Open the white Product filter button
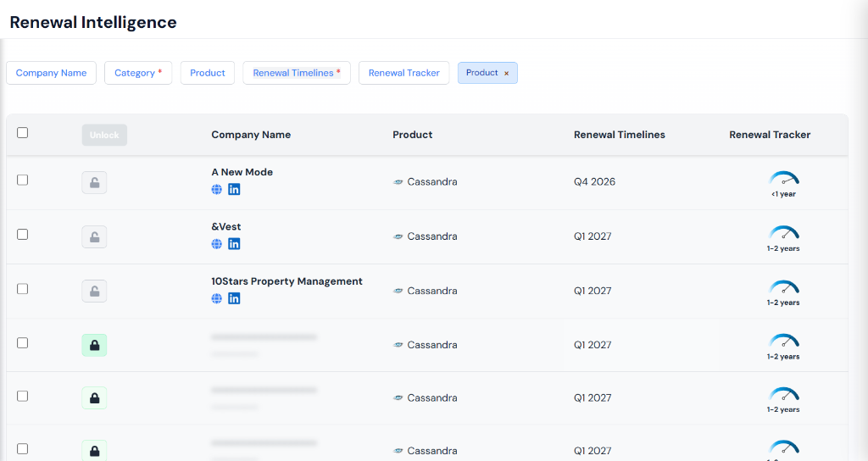868x461 pixels. tap(208, 73)
